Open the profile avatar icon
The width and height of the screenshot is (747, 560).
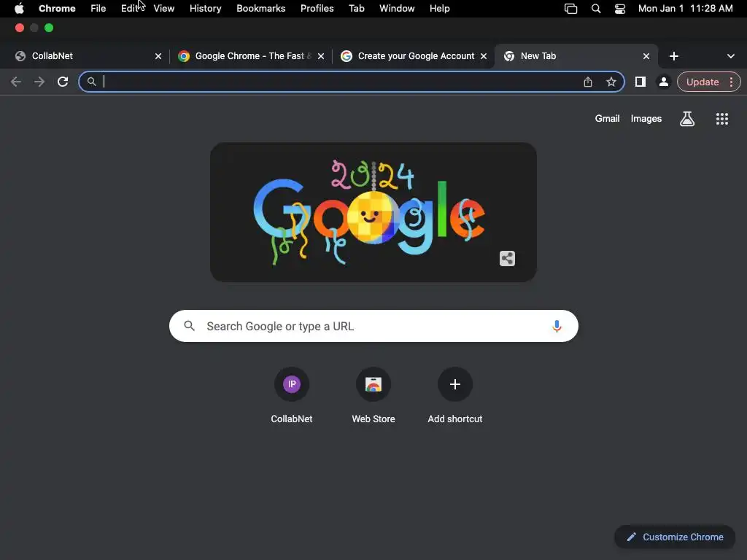point(663,82)
